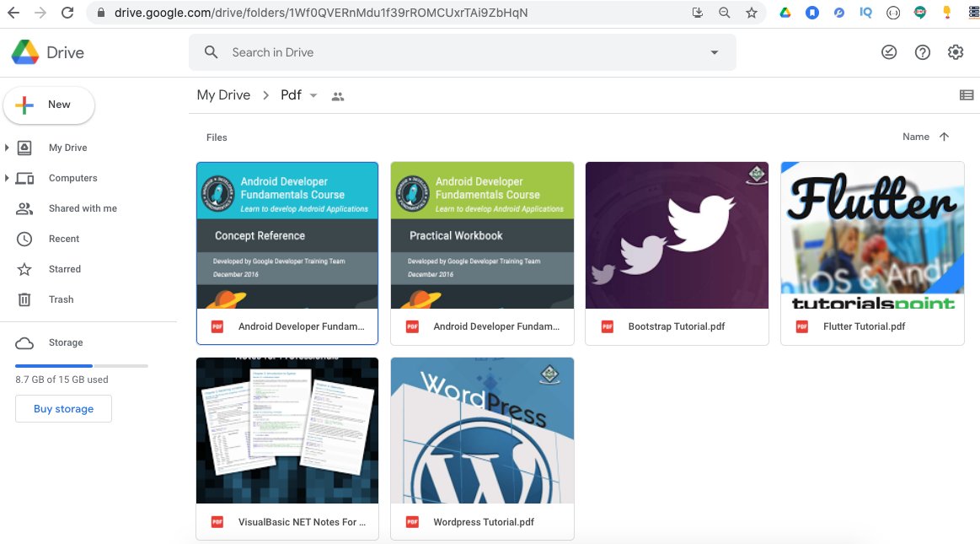The width and height of the screenshot is (980, 544).
Task: Click the shared people icon next to Pdf
Action: click(338, 96)
